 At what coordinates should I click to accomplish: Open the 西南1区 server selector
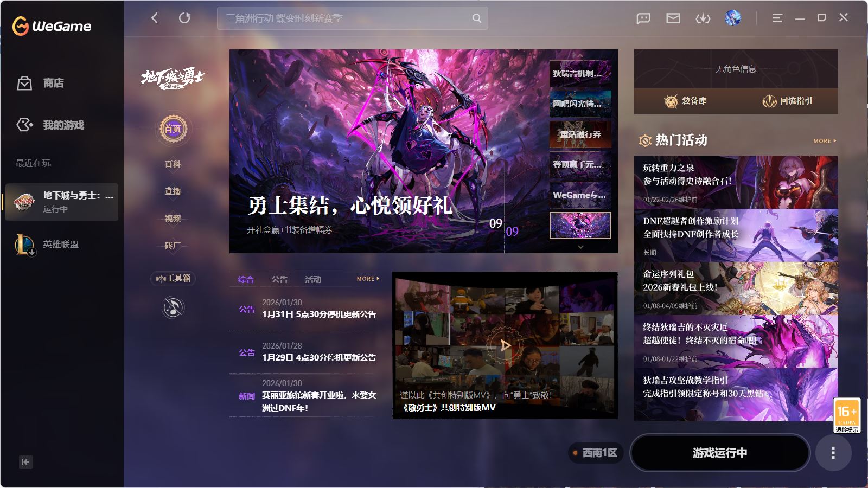pos(595,453)
